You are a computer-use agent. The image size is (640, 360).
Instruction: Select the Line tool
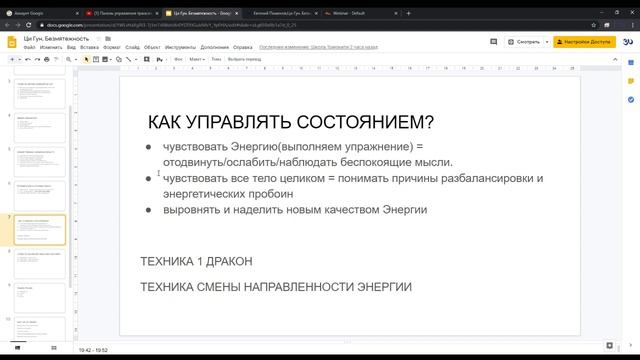[x=129, y=59]
